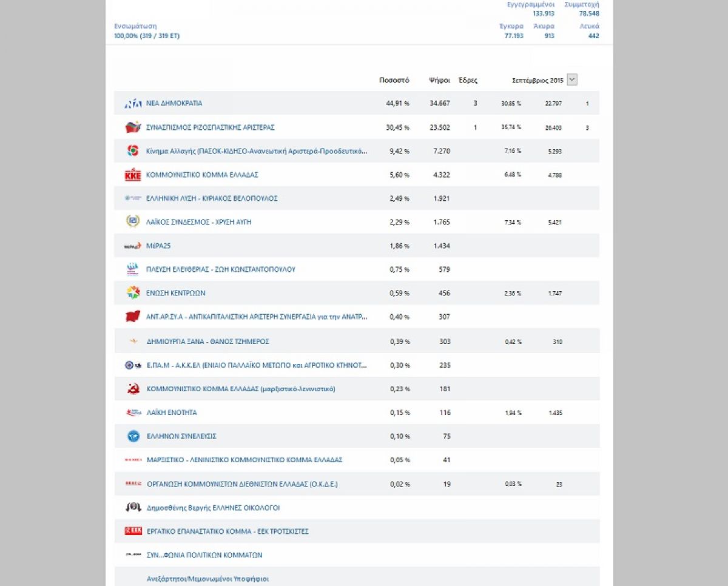Click the ΜέΡΑ25 party logo
This screenshot has width=728, height=586.
[x=133, y=246]
